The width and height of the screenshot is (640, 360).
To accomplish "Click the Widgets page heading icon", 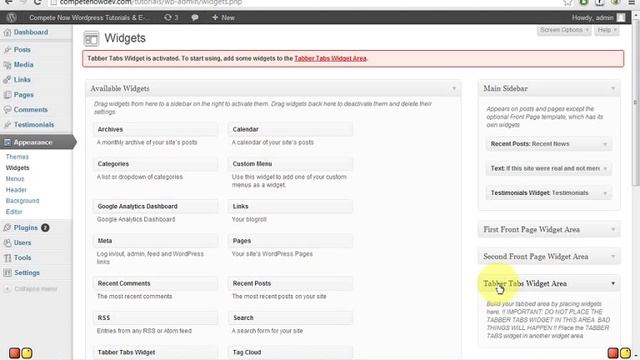I will [91, 39].
